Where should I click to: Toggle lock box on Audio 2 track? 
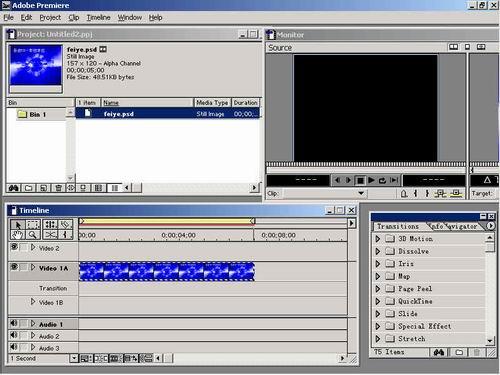click(x=24, y=335)
